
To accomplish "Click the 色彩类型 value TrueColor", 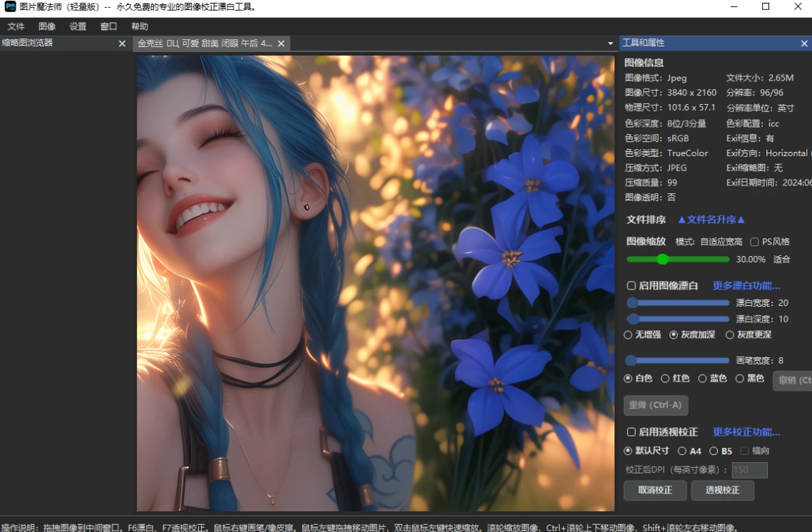I will click(x=687, y=153).
